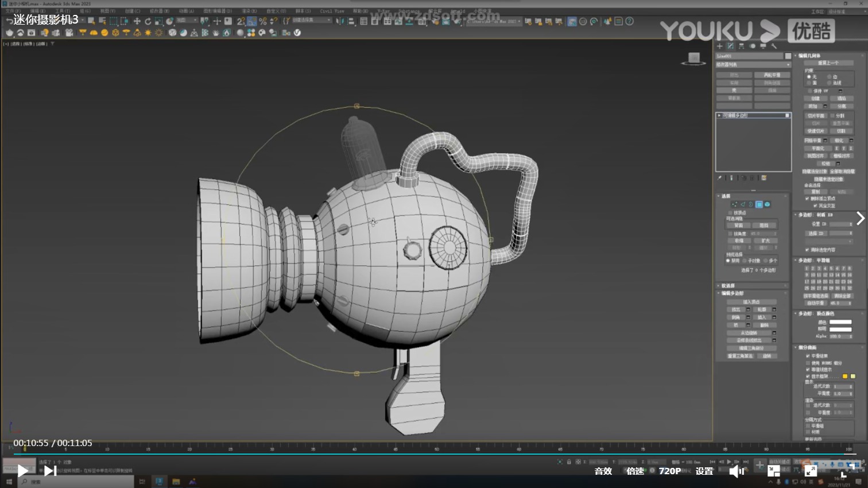Click the Line001 object color swatch
Screen dimensions: 868x488
click(788, 56)
